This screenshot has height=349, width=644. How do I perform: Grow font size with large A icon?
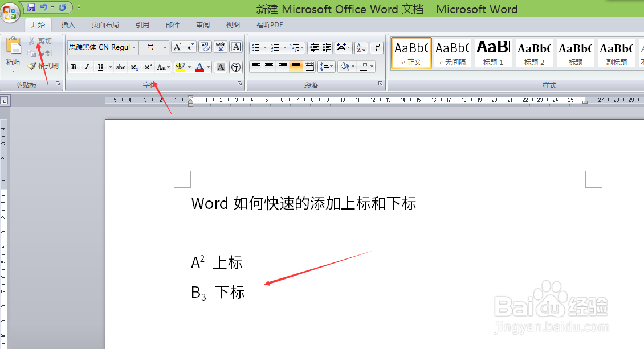pyautogui.click(x=177, y=47)
